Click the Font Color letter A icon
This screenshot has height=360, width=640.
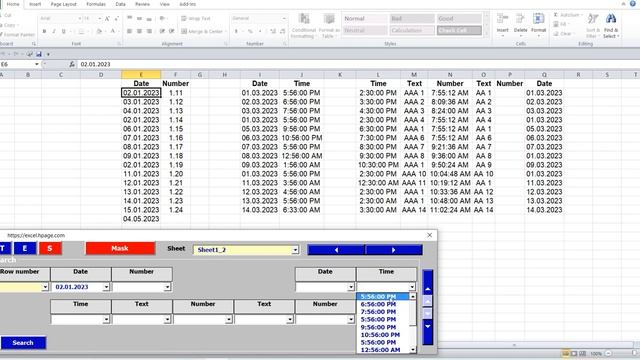click(x=113, y=31)
